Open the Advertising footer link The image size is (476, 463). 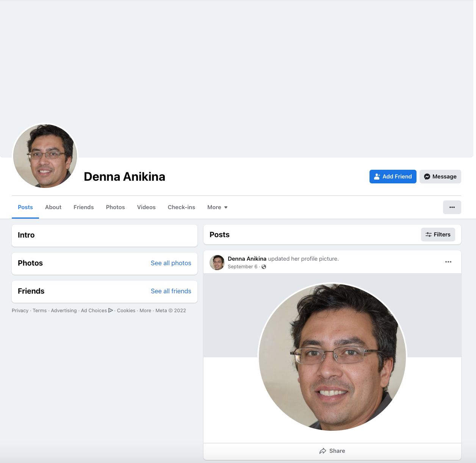click(x=64, y=310)
